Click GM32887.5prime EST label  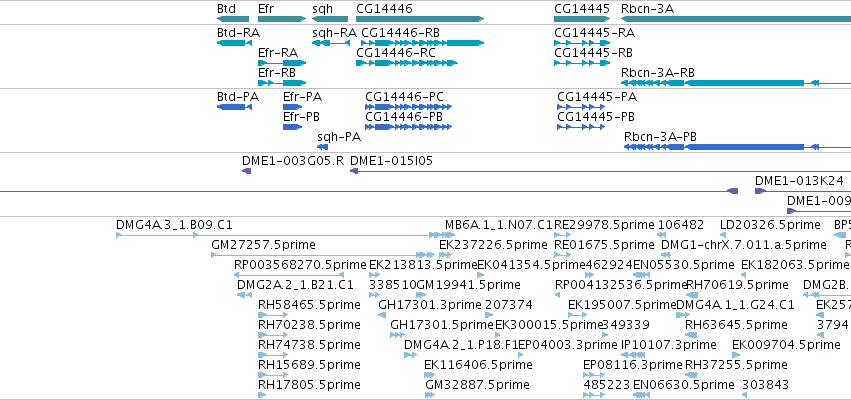tap(478, 385)
